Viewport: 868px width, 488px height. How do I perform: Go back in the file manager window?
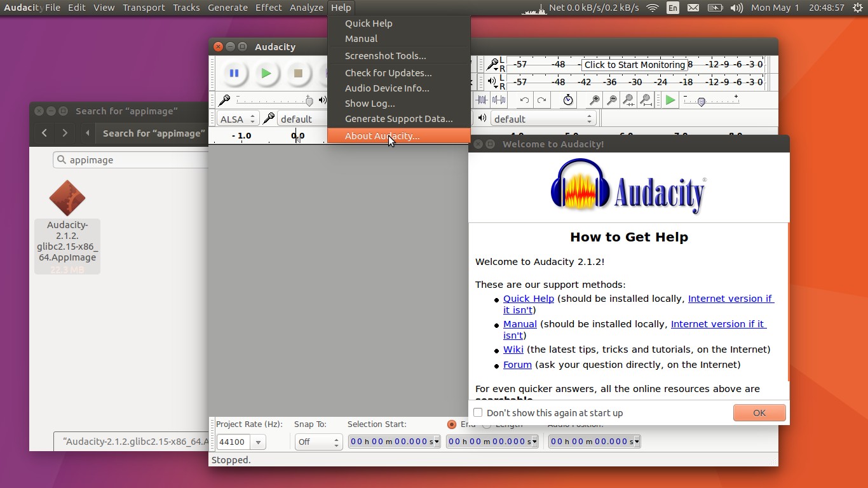coord(44,133)
